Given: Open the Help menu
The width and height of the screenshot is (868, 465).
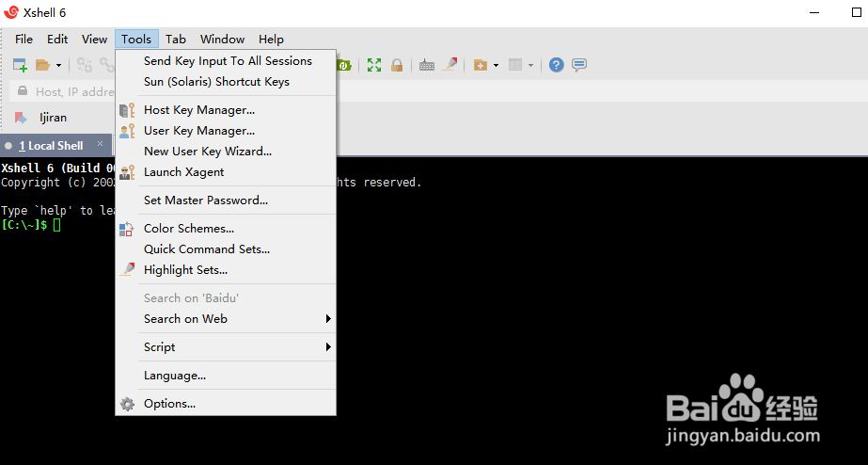Looking at the screenshot, I should 271,40.
